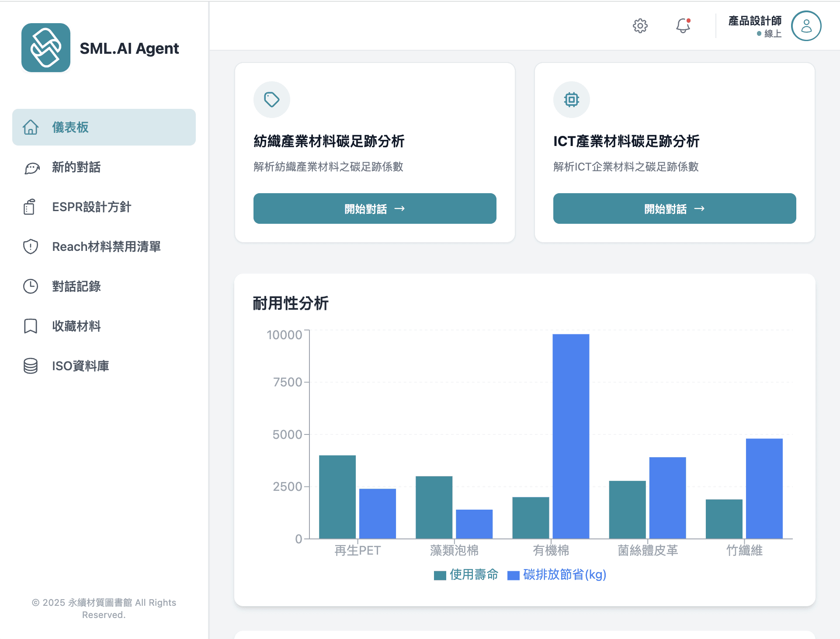Viewport: 840px width, 639px height.
Task: Click the 產品設計師 username label
Action: click(x=755, y=21)
